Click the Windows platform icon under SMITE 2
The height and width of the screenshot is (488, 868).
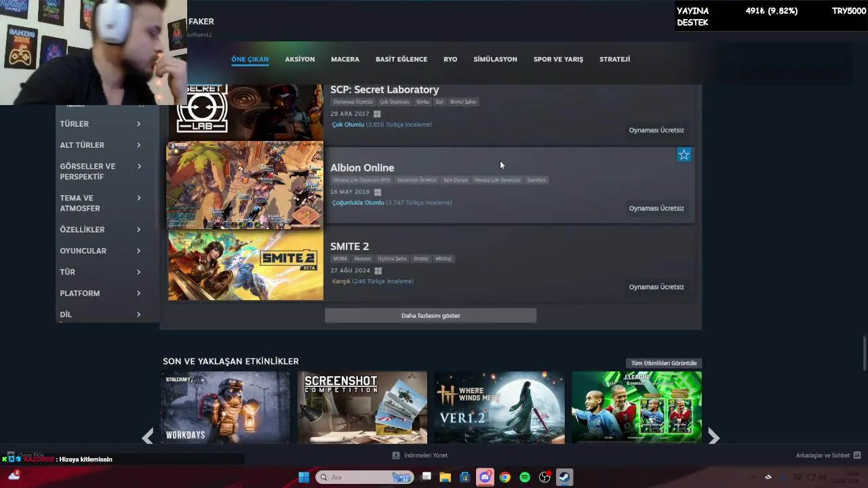pyautogui.click(x=378, y=270)
